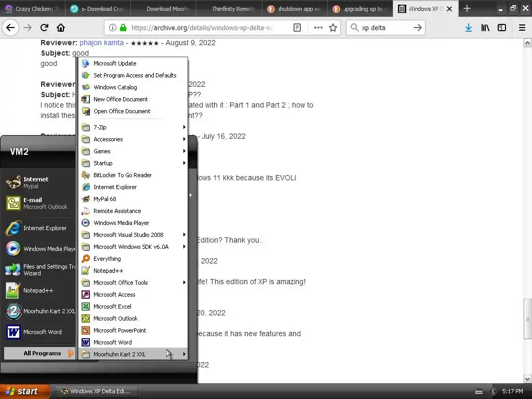This screenshot has height=399, width=532.
Task: Open on-screen keyboard tray icon
Action: pos(479,392)
